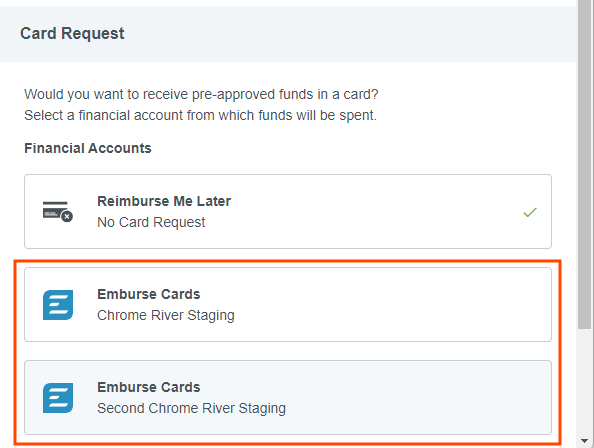Click the Chrome River Staging subtitle
This screenshot has width=594, height=448.
166,315
